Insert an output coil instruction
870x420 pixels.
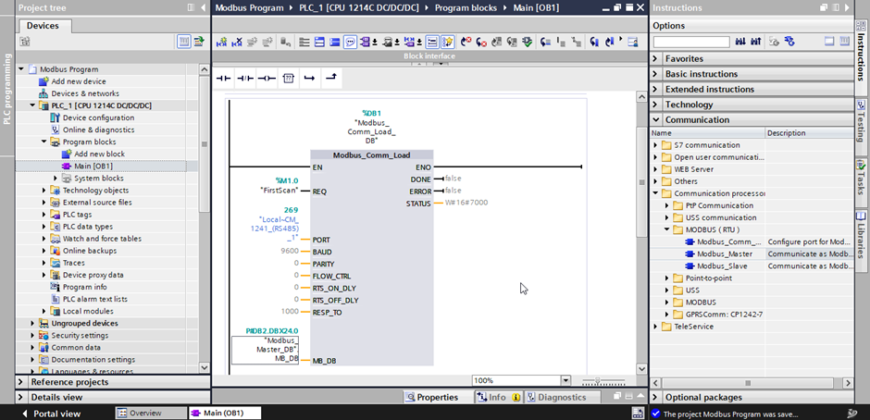tap(266, 78)
